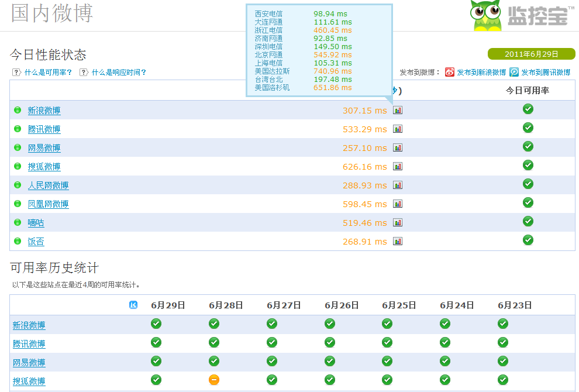This screenshot has height=392, width=579.
Task: Open chart icon for 新浪微博 response time
Action: pos(398,110)
